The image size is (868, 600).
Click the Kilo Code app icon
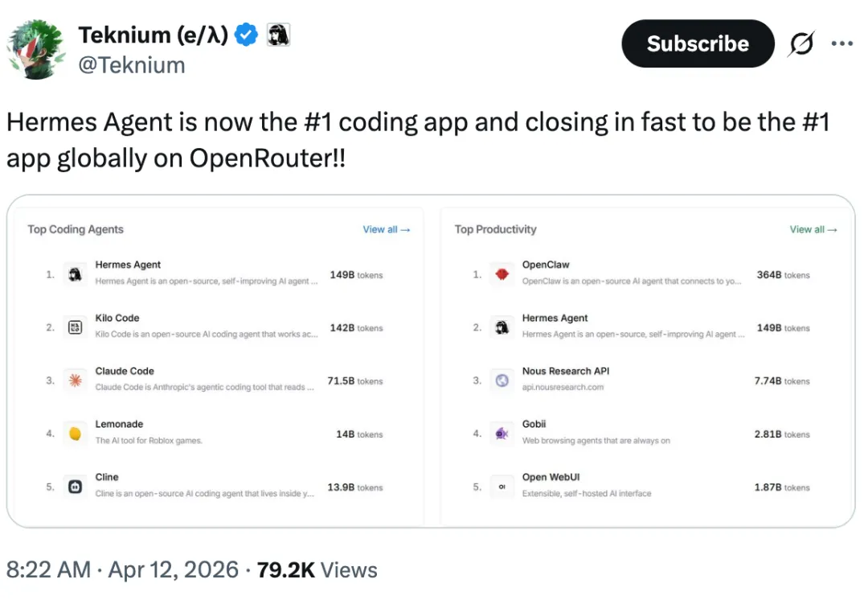click(x=75, y=327)
